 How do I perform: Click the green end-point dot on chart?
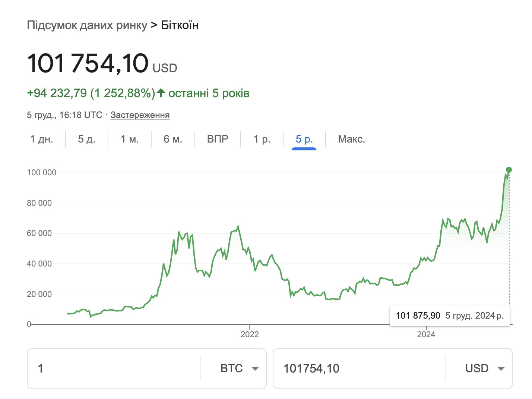tap(509, 170)
